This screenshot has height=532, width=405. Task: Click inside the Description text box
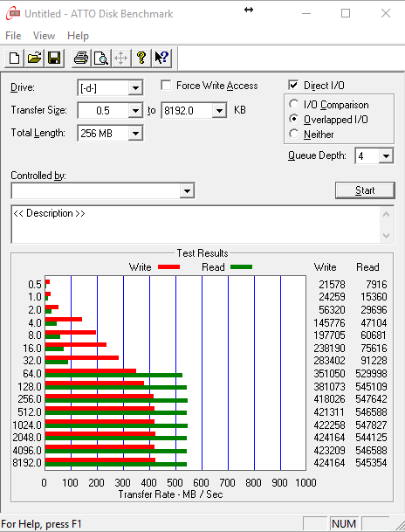click(x=196, y=225)
